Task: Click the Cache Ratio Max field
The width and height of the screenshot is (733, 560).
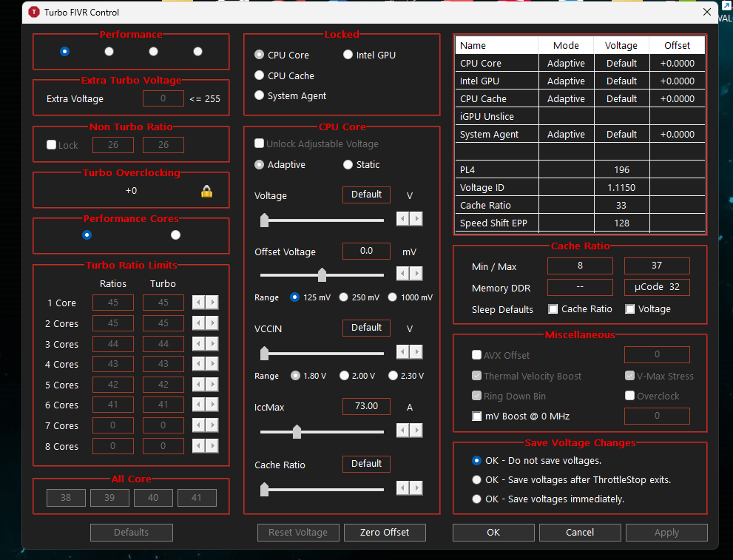Action: tap(657, 266)
